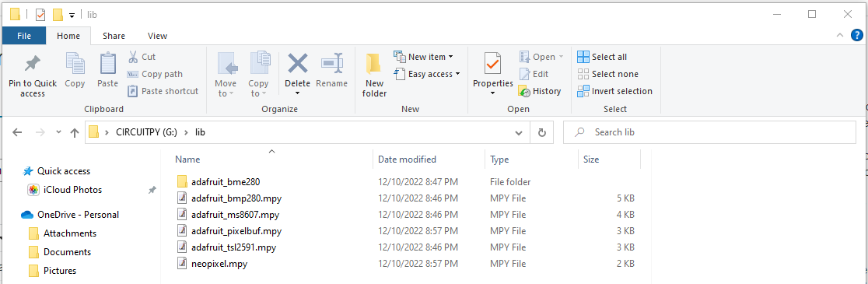868x284 pixels.
Task: Open Windows Help question mark
Action: coord(856,35)
